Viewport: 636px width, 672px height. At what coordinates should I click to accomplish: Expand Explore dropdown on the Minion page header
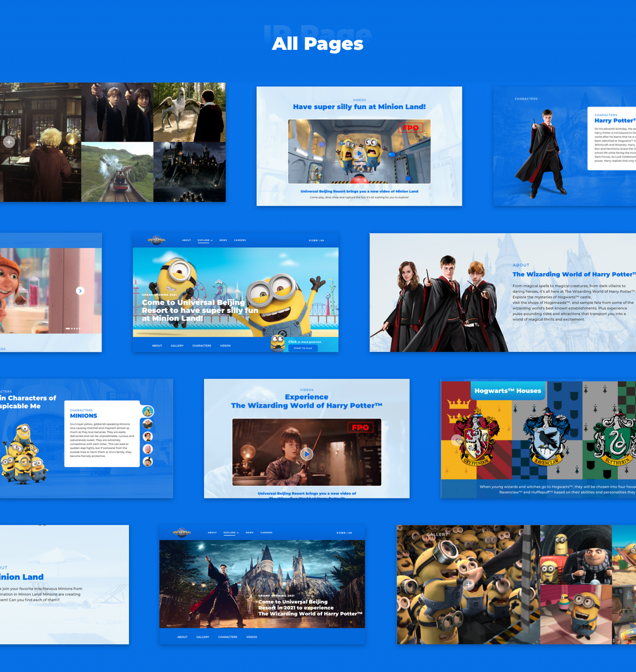pos(205,240)
